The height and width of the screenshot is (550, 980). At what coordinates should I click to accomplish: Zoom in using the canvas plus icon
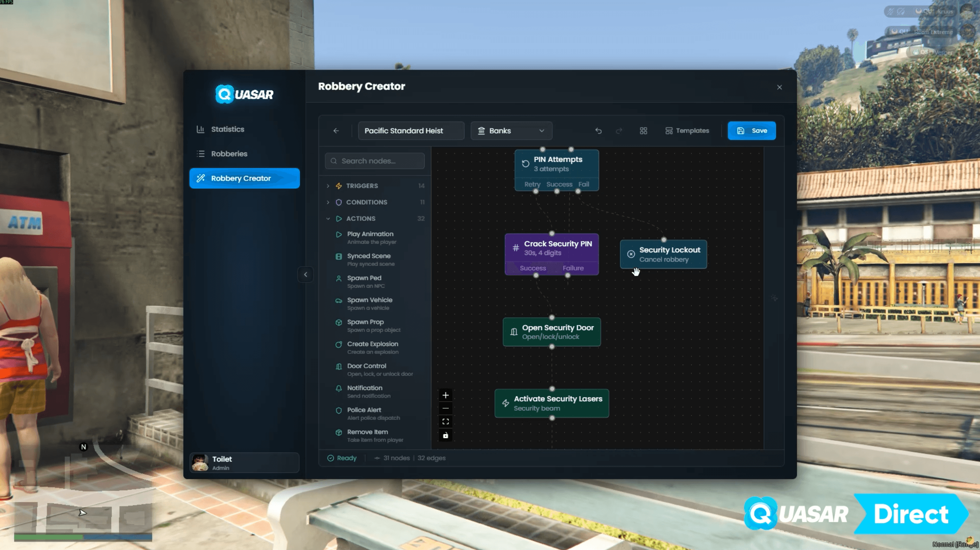[445, 395]
